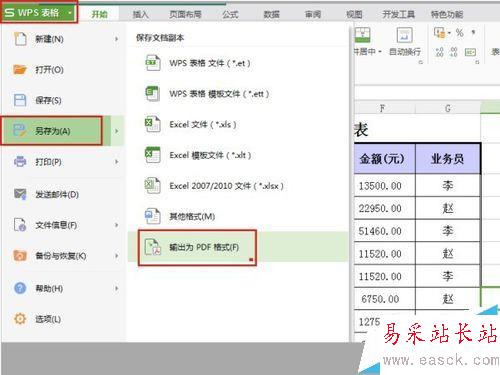Select the 金额(元) header cell
The width and height of the screenshot is (500, 375).
[385, 159]
